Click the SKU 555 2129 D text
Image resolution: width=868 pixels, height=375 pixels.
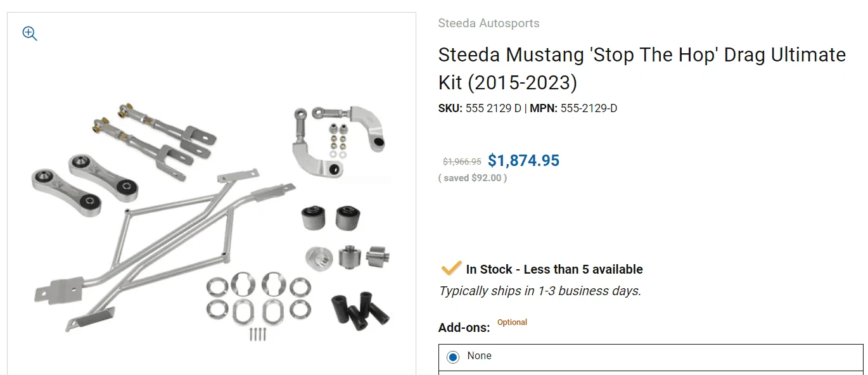(x=480, y=108)
